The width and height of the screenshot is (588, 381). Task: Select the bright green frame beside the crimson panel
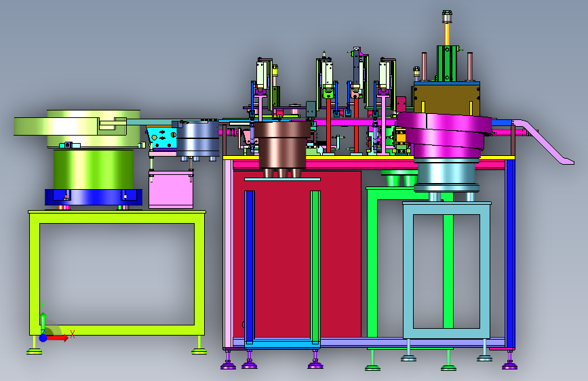pyautogui.click(x=372, y=262)
